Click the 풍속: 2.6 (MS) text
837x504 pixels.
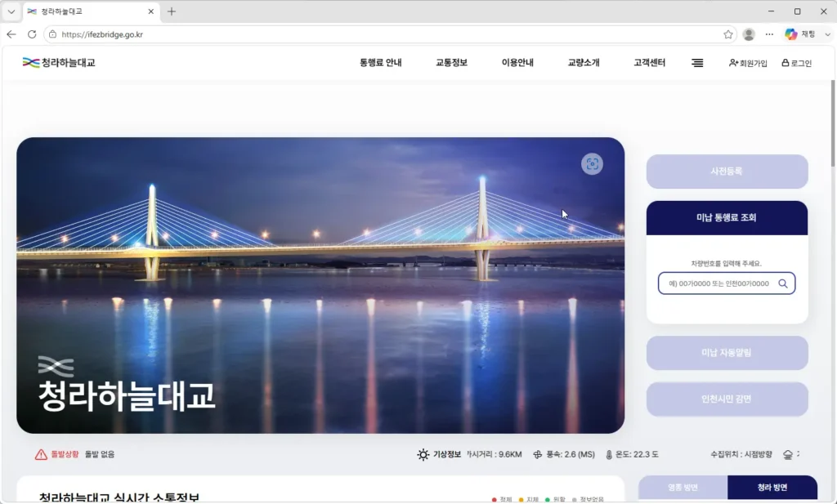point(570,454)
